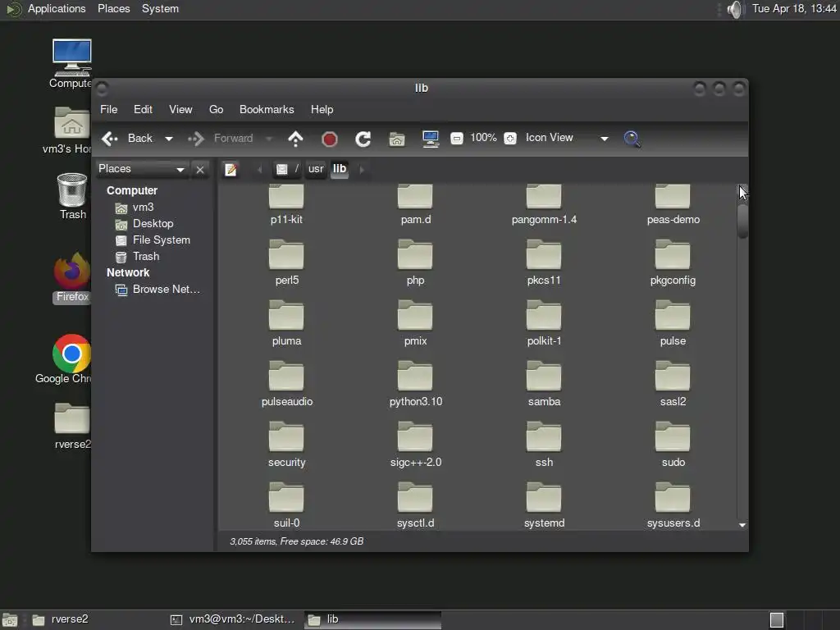
Task: Click the zoom in plus icon
Action: [510, 139]
